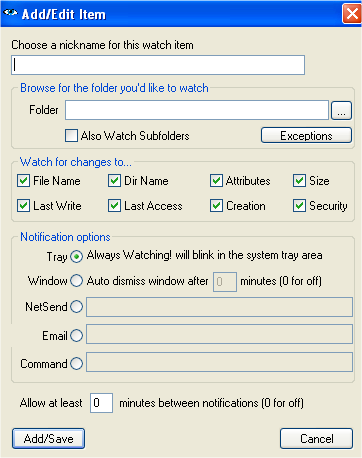
Task: Open the Exceptions dialog
Action: (x=306, y=135)
